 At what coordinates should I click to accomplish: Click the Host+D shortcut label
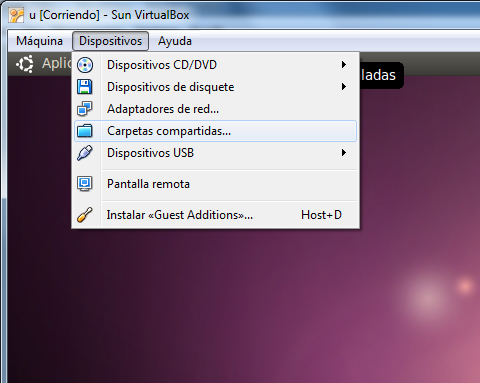tap(321, 215)
